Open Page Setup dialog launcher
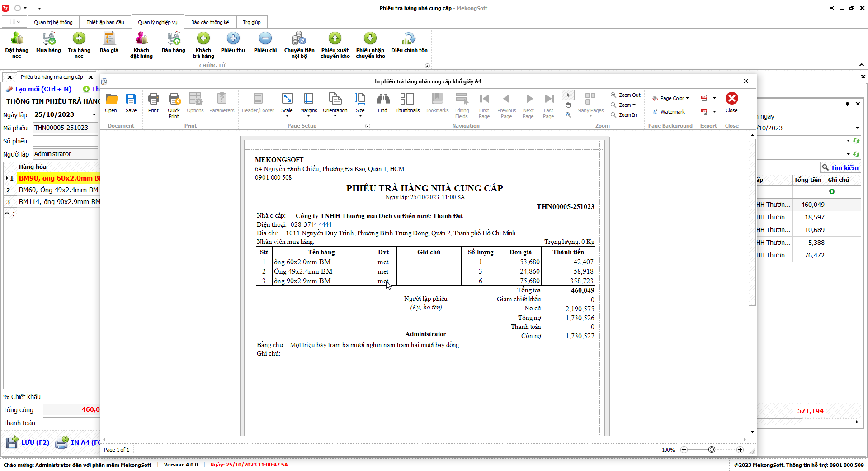 click(368, 126)
